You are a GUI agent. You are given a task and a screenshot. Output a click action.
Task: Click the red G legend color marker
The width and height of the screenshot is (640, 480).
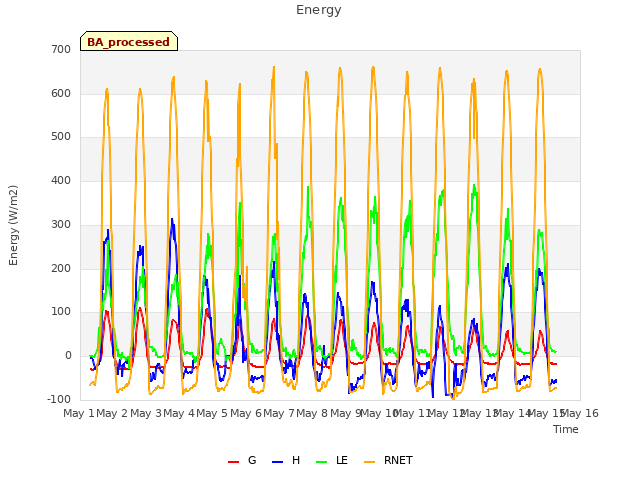pos(233,462)
